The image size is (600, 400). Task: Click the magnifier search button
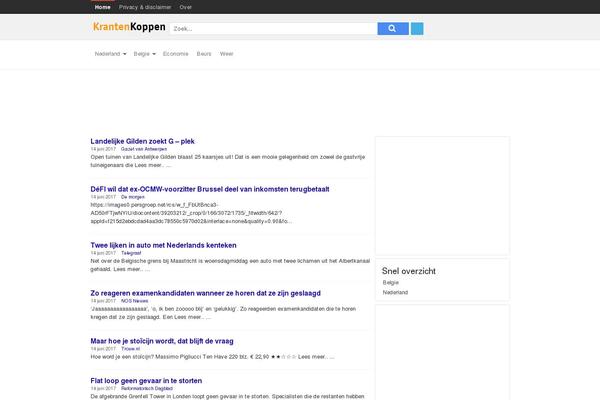(393, 29)
